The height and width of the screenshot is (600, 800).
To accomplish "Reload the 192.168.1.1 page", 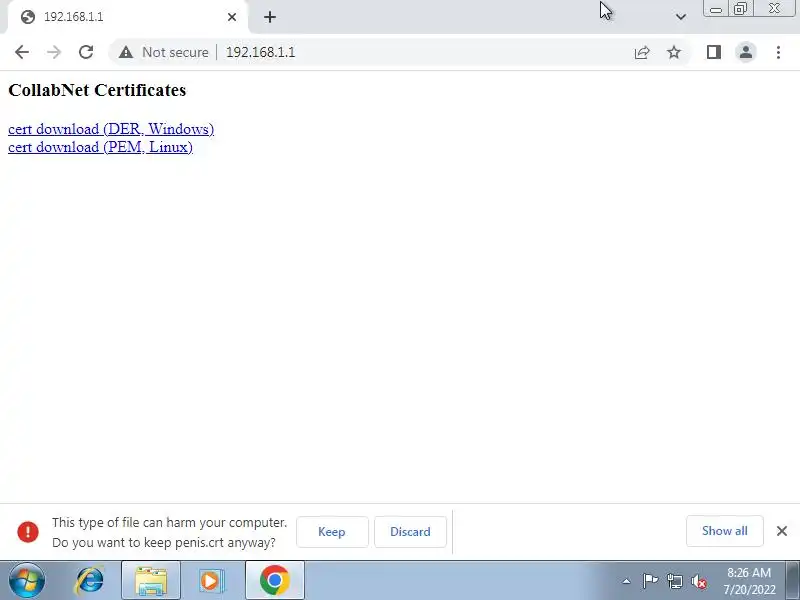I will click(86, 52).
